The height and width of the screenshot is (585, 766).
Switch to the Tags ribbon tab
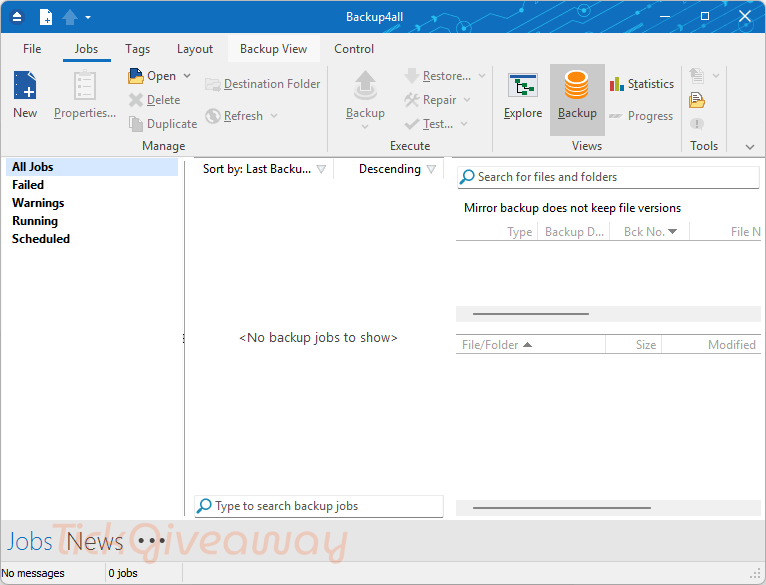pos(137,49)
